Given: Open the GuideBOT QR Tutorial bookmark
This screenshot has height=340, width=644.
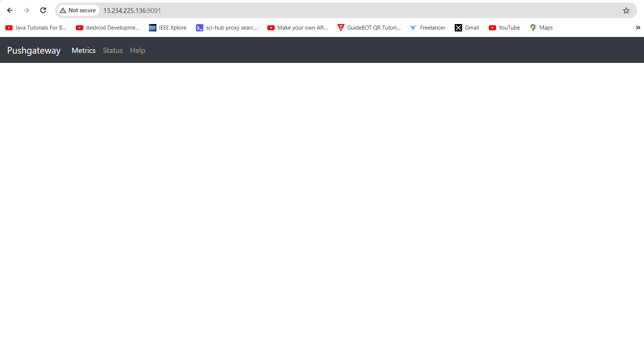Looking at the screenshot, I should [x=369, y=27].
